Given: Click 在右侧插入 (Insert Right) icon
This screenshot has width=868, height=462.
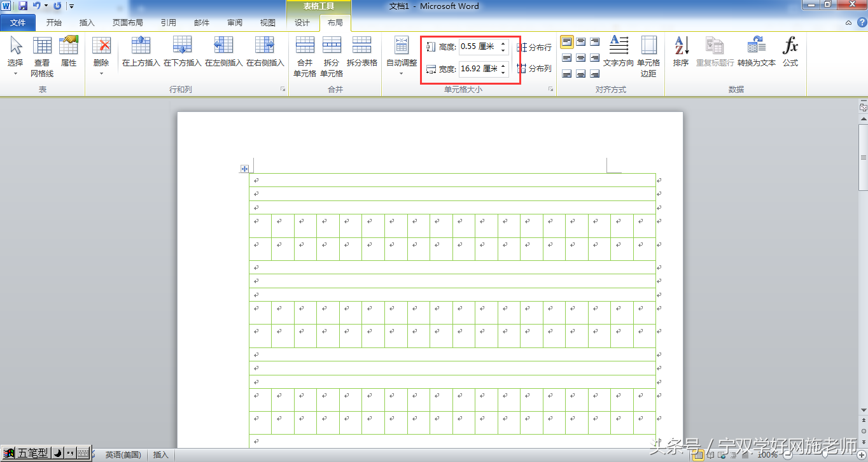Looking at the screenshot, I should tap(265, 45).
